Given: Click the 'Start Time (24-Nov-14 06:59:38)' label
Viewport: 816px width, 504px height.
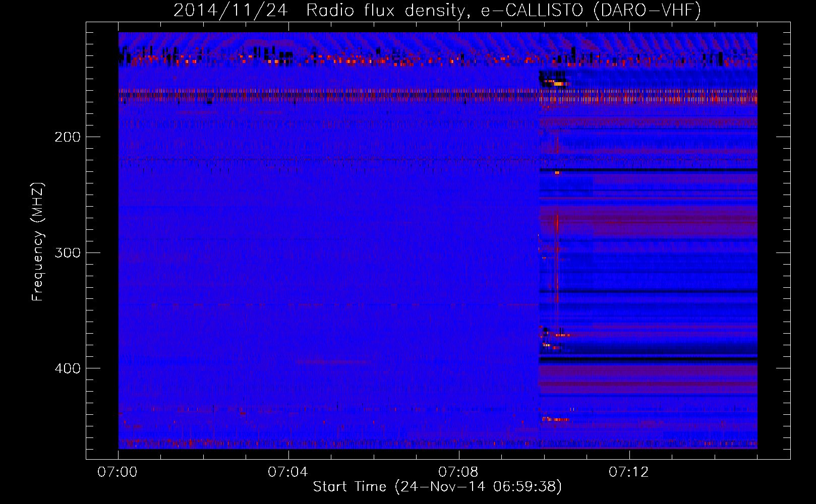Looking at the screenshot, I should (437, 487).
